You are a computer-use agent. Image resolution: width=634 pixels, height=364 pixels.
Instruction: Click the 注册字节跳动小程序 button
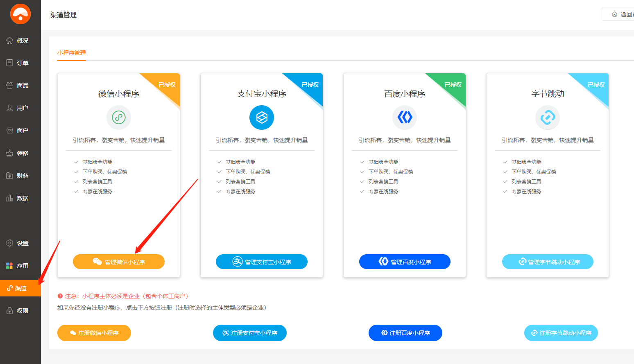(x=561, y=333)
